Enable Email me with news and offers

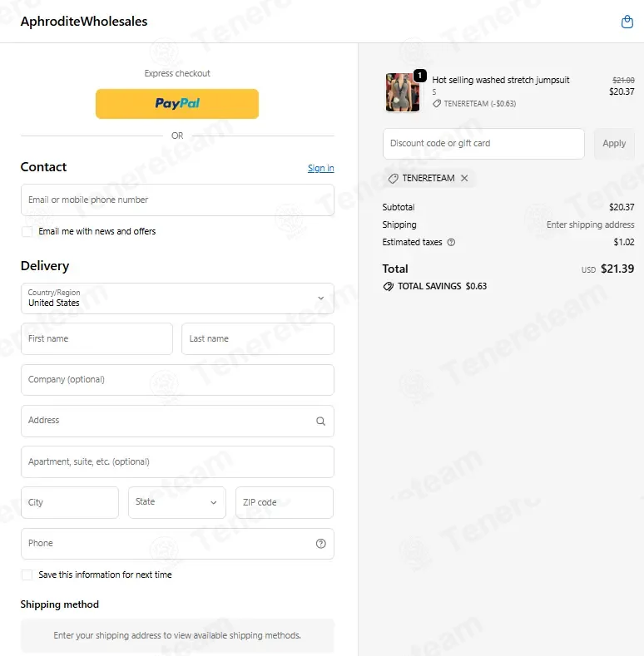(x=27, y=231)
